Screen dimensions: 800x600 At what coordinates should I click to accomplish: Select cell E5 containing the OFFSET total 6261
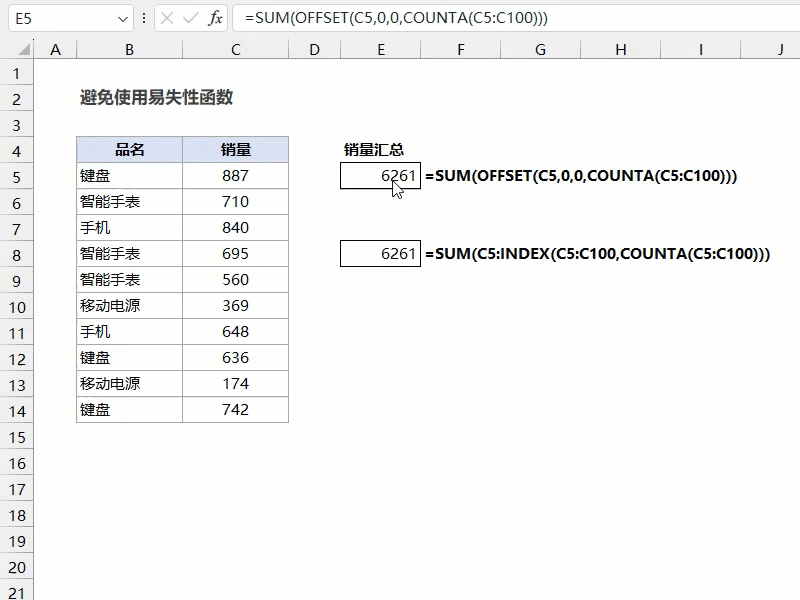(380, 176)
